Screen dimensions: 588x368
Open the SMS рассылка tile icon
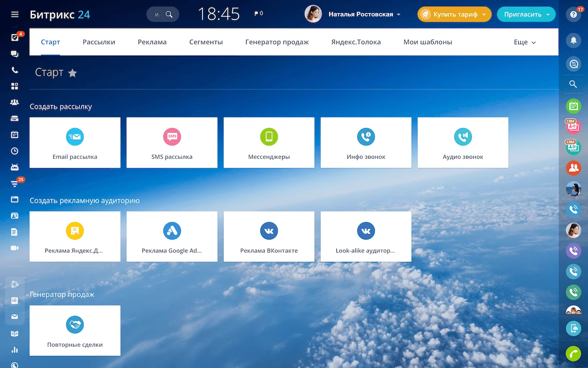click(172, 137)
